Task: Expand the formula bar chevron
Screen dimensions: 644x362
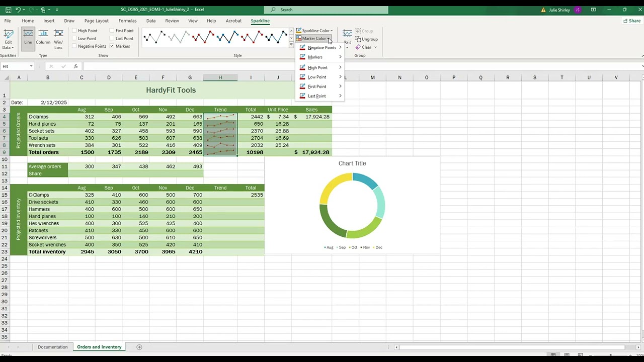Action: pos(642,66)
